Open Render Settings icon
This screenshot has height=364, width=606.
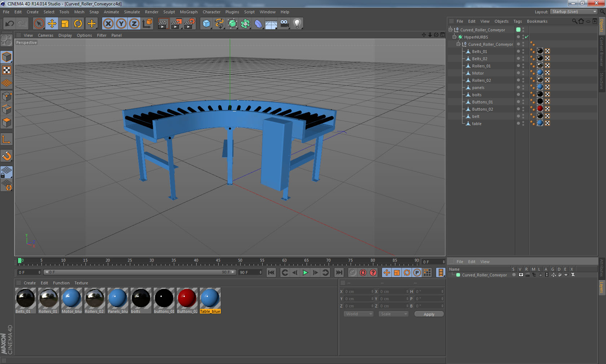click(x=189, y=24)
